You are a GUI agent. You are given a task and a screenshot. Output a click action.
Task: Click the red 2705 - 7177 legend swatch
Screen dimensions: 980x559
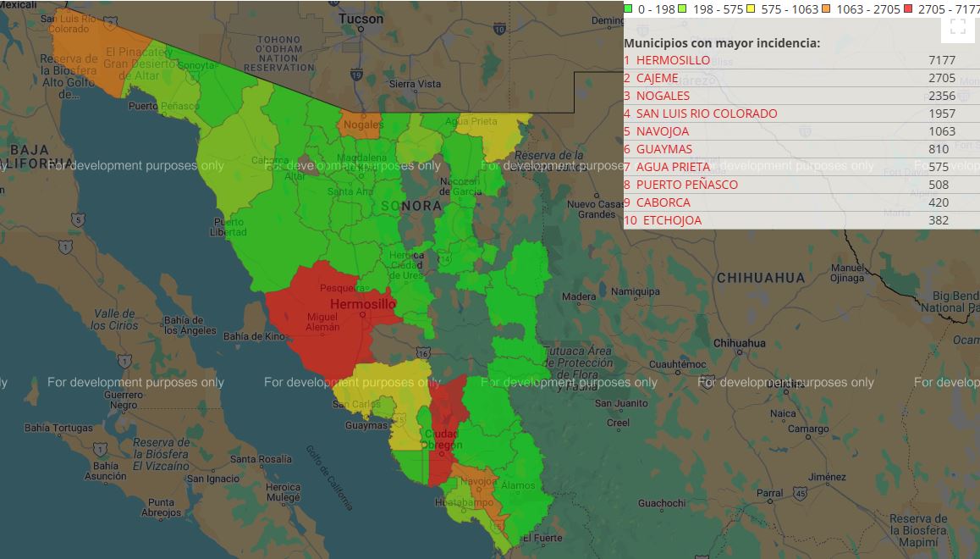(907, 8)
